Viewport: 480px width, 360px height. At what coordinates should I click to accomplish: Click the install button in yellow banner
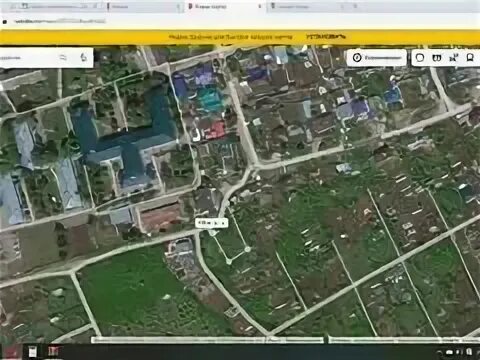pyautogui.click(x=326, y=37)
